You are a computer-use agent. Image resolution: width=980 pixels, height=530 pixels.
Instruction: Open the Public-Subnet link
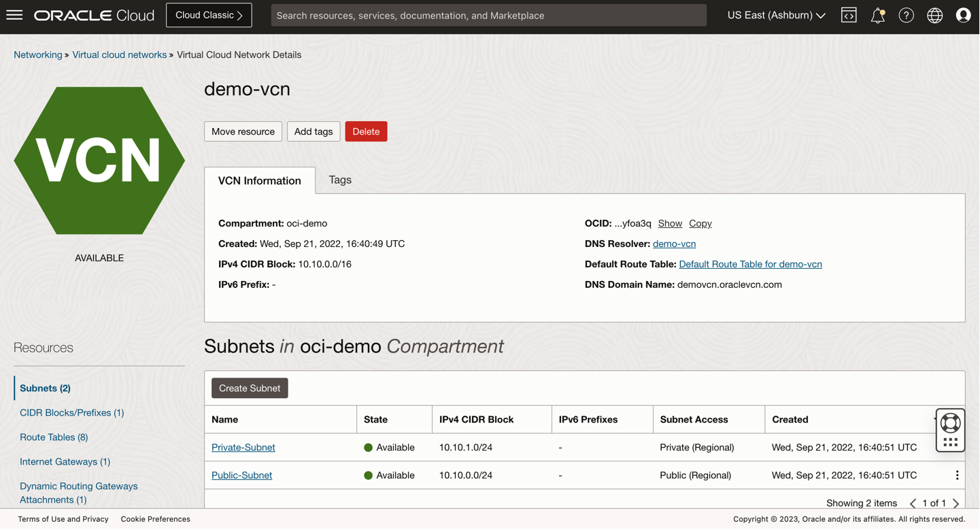click(241, 476)
